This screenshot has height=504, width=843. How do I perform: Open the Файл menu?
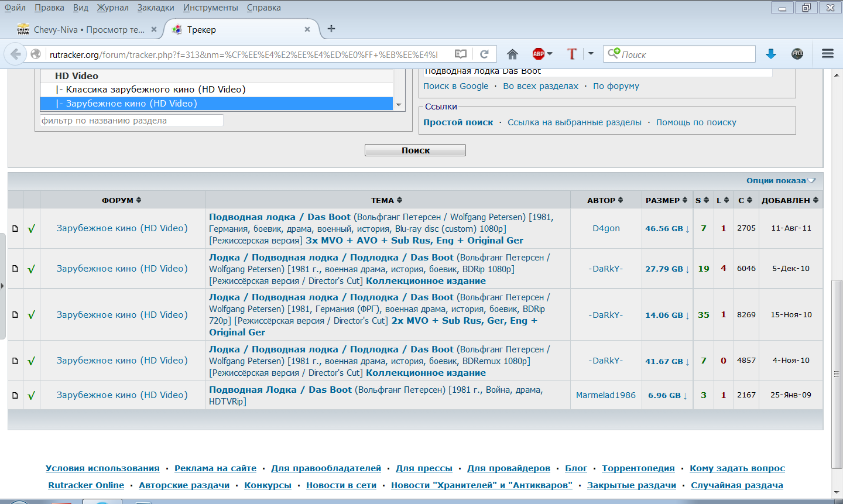click(x=15, y=8)
